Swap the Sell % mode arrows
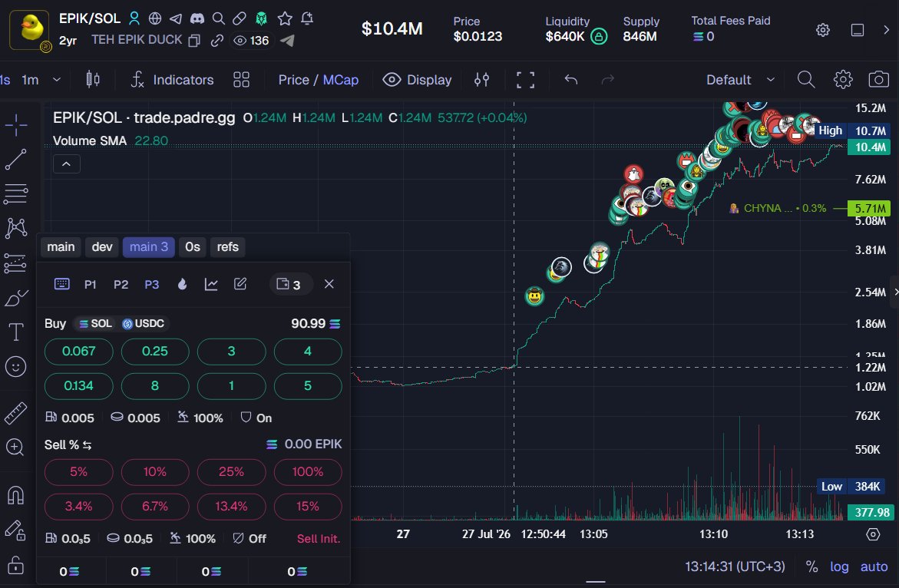This screenshot has height=588, width=899. click(88, 445)
